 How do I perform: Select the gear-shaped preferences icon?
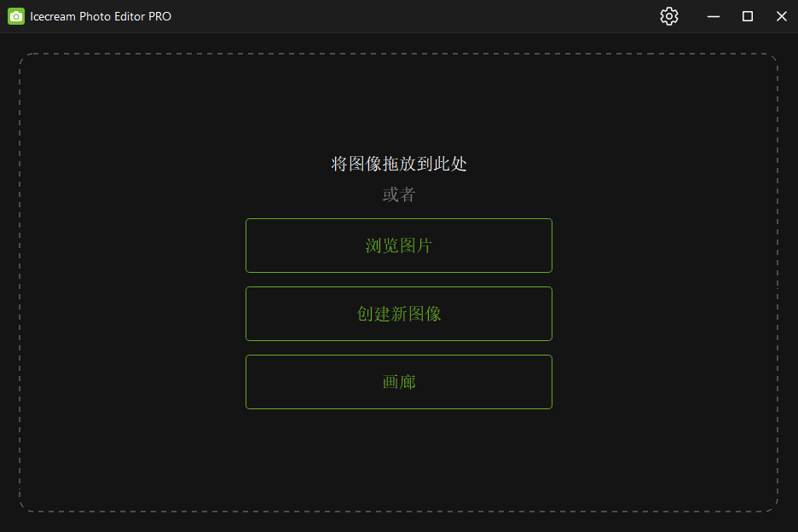tap(668, 16)
